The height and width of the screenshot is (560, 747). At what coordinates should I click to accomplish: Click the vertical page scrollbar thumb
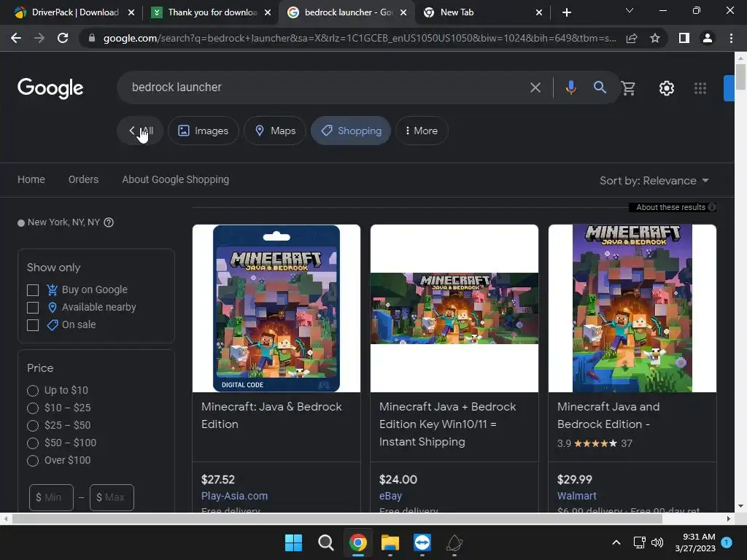740,76
